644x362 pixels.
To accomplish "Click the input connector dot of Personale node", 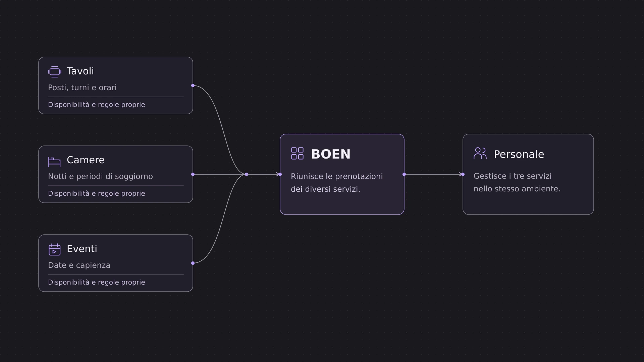I will pyautogui.click(x=463, y=174).
